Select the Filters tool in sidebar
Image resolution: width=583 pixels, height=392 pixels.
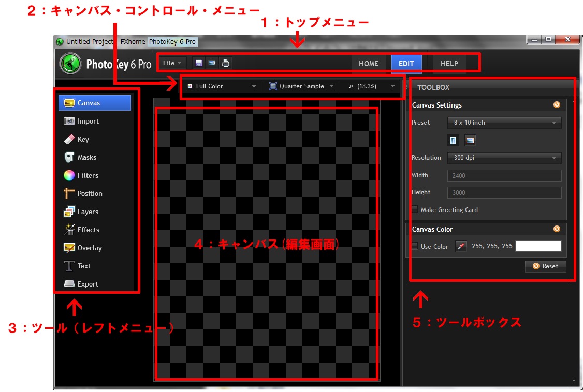pos(88,175)
